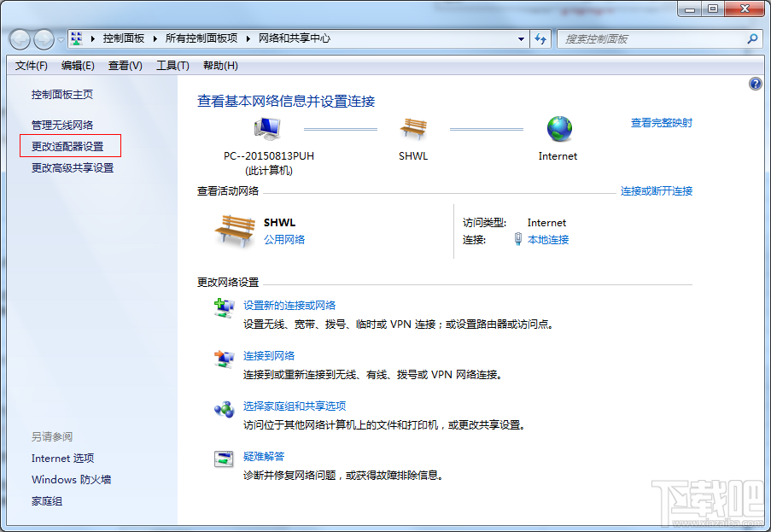Click the 连接到网络 link
The height and width of the screenshot is (532, 771).
(268, 355)
